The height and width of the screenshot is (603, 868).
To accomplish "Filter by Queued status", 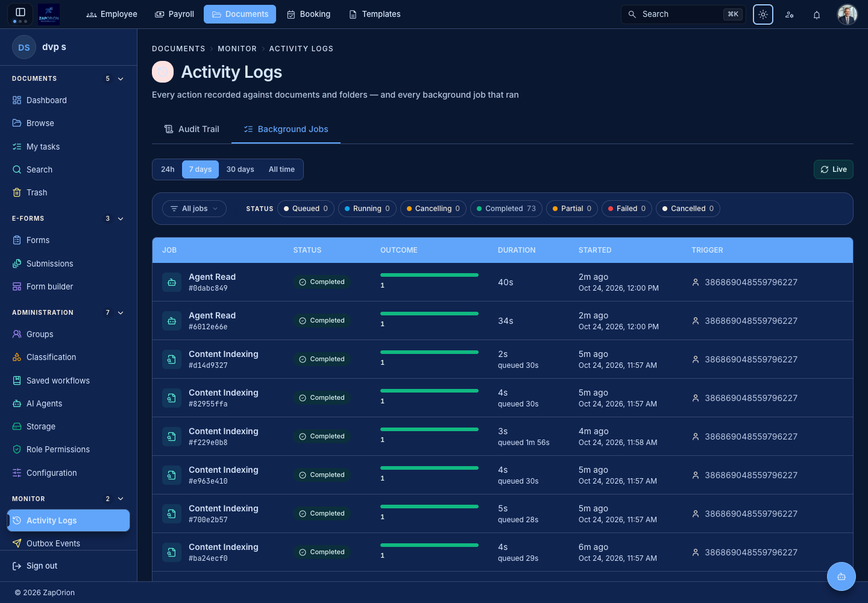I will (306, 209).
